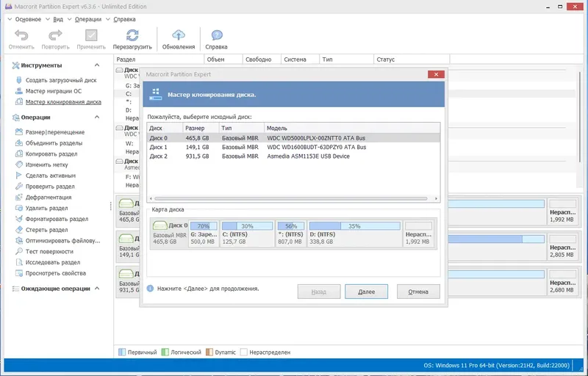The width and height of the screenshot is (588, 376).
Task: Launch Мастер миграции ОС
Action: (x=53, y=91)
